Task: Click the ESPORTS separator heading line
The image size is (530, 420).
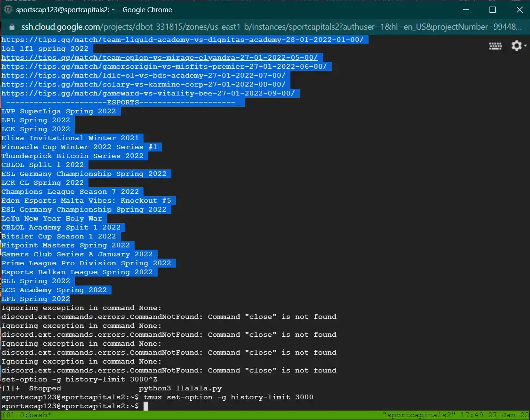Action: coord(120,103)
